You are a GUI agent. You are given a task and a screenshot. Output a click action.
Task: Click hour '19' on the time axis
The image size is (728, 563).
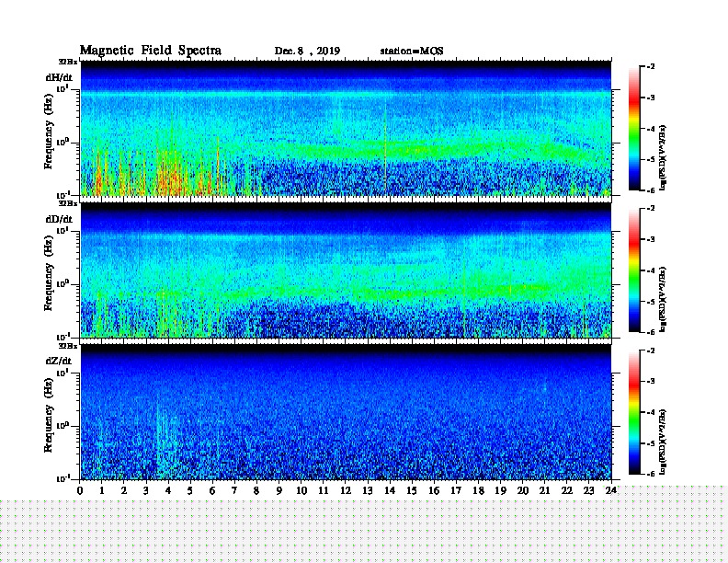pyautogui.click(x=500, y=490)
